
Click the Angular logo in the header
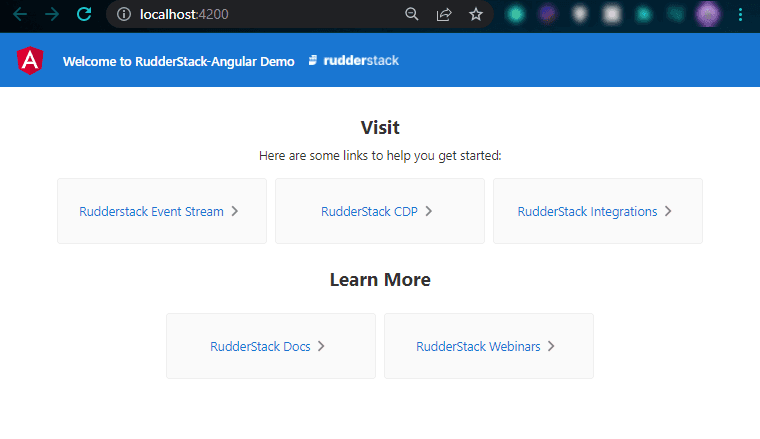30,61
